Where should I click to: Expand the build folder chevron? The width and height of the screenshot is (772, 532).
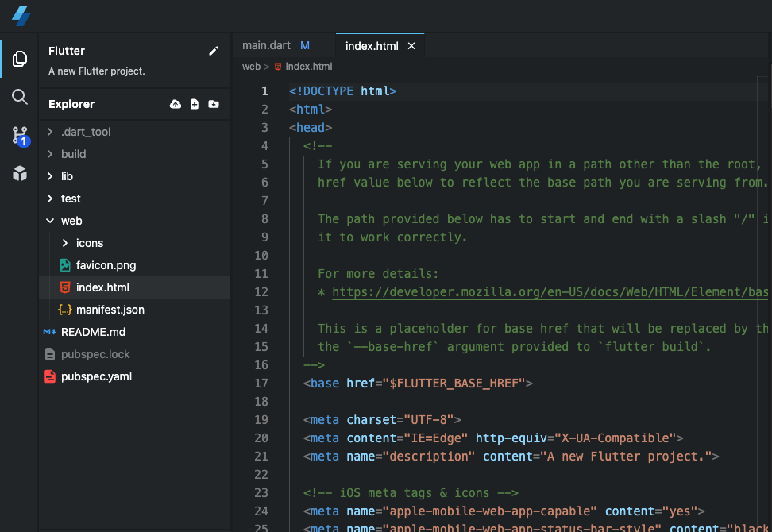50,154
